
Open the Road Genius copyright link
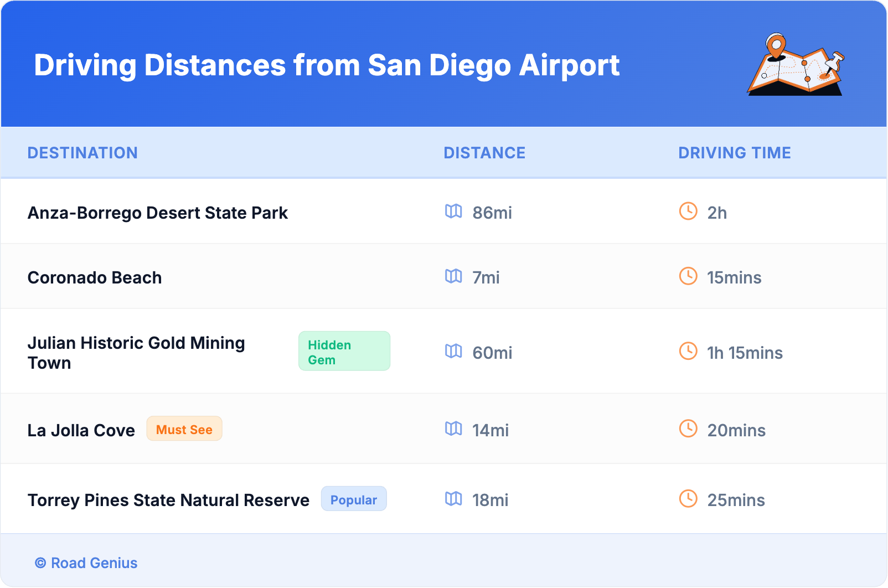click(x=86, y=563)
